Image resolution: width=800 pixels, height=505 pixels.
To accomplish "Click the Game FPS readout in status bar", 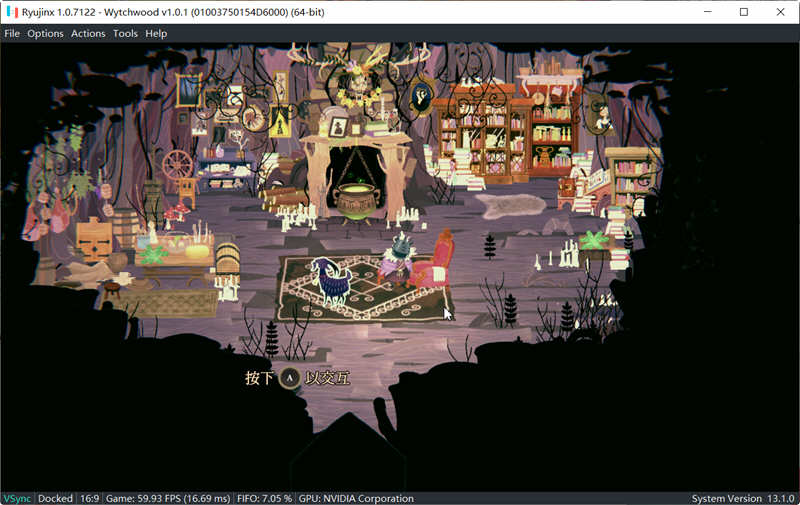I will 168,498.
